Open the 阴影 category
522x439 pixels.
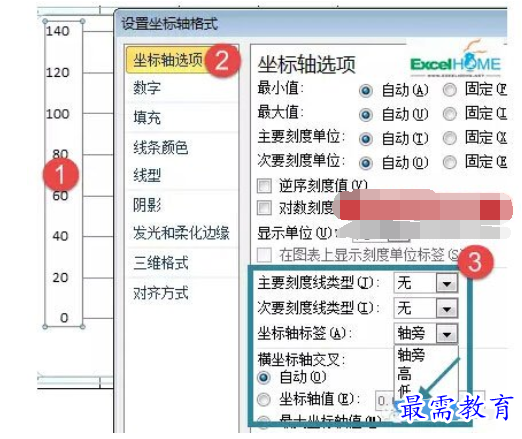tap(147, 205)
